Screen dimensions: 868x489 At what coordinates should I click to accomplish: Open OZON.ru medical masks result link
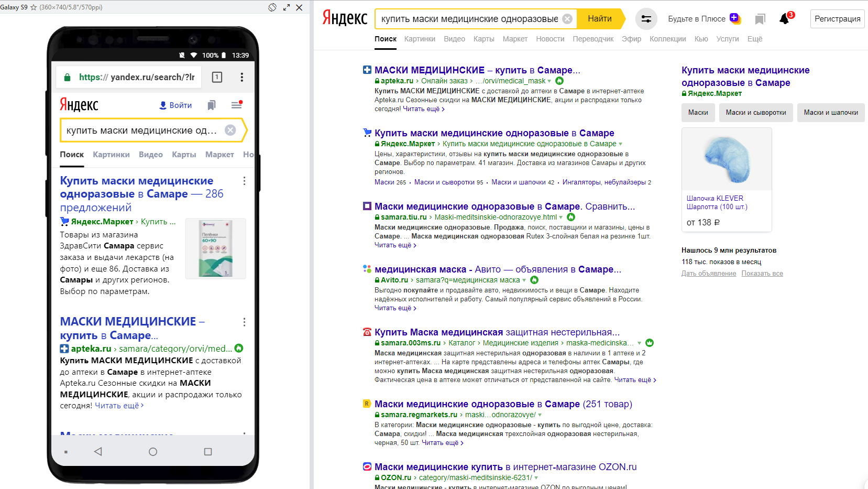[506, 467]
